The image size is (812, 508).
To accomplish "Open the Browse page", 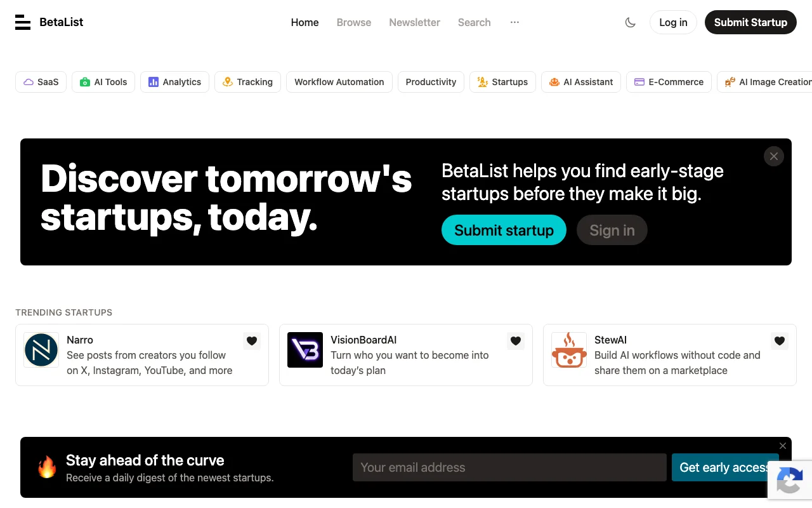I will [x=354, y=22].
